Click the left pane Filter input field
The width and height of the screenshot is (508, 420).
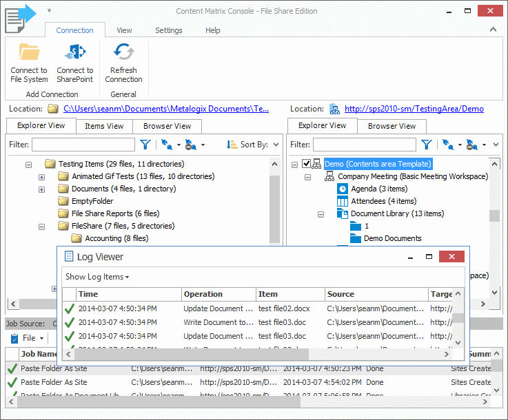[83, 145]
